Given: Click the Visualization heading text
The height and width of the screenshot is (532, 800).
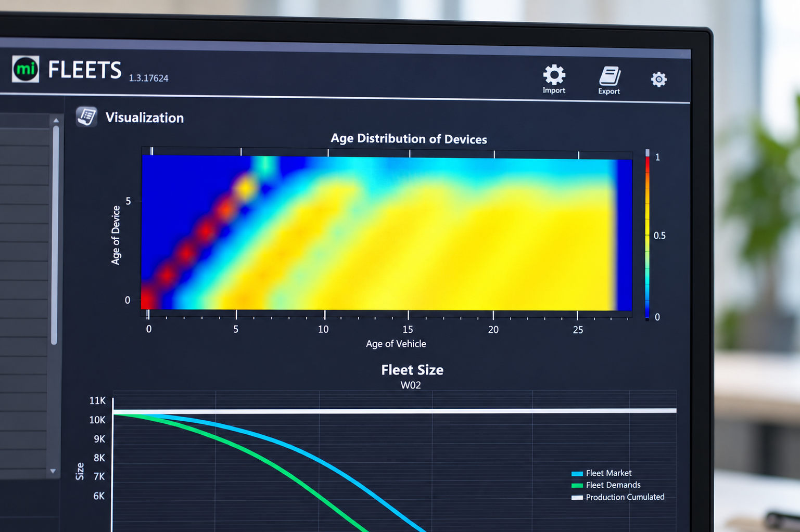Looking at the screenshot, I should (145, 118).
